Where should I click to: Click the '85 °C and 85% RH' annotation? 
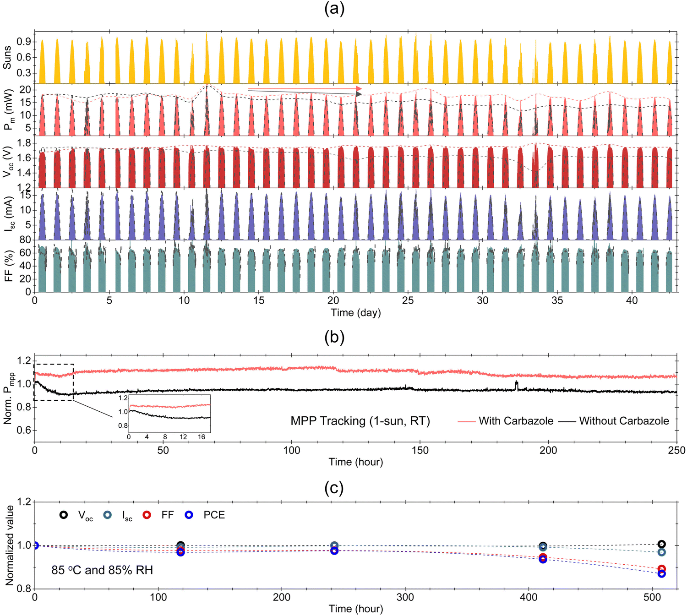(102, 570)
